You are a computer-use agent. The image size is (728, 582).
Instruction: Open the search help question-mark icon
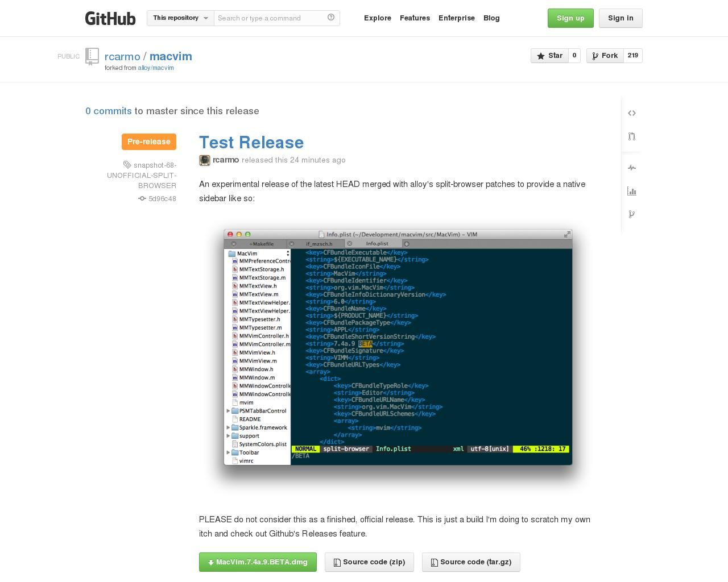[x=331, y=18]
